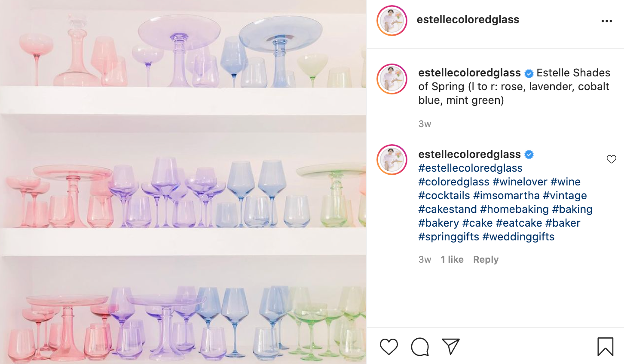Open the #weddinggifts hashtag
This screenshot has width=624, height=364.
click(518, 237)
